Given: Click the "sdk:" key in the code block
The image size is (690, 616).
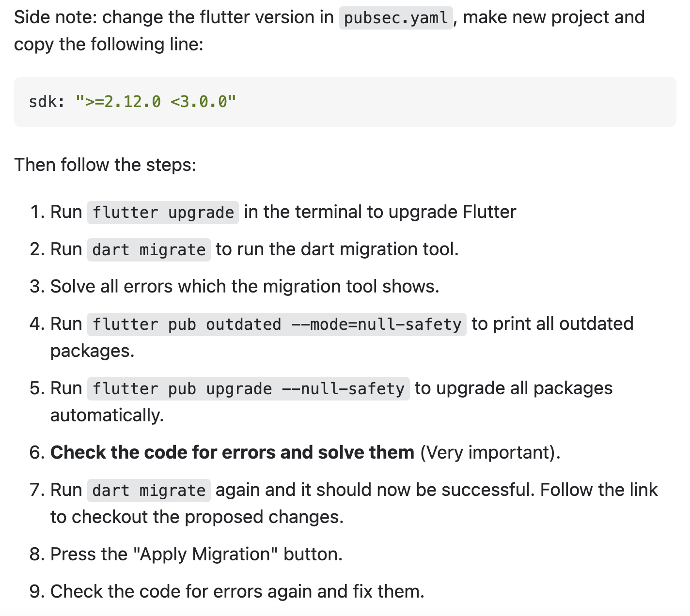Looking at the screenshot, I should (47, 102).
